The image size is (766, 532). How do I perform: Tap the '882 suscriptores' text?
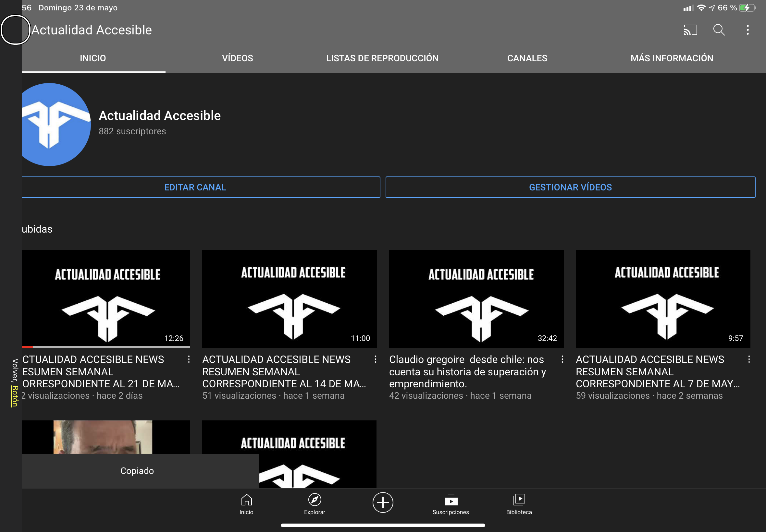[132, 131]
